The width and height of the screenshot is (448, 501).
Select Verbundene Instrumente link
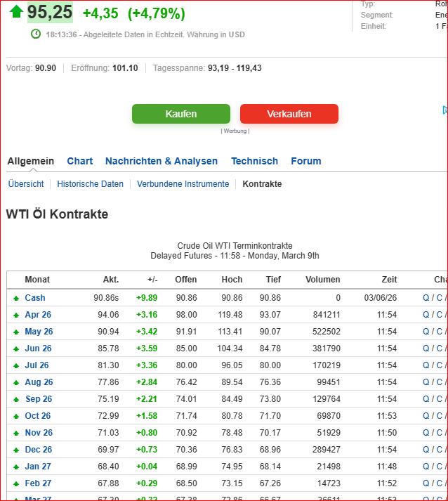(183, 184)
